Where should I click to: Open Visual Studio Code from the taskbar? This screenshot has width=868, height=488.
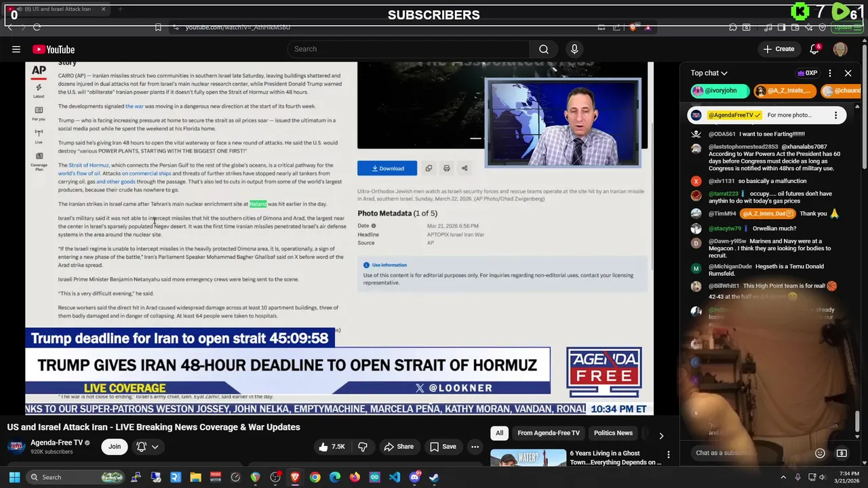(395, 477)
